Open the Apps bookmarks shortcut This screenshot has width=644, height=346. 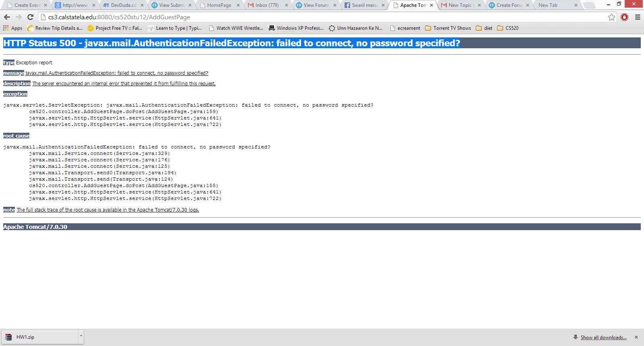(13, 28)
